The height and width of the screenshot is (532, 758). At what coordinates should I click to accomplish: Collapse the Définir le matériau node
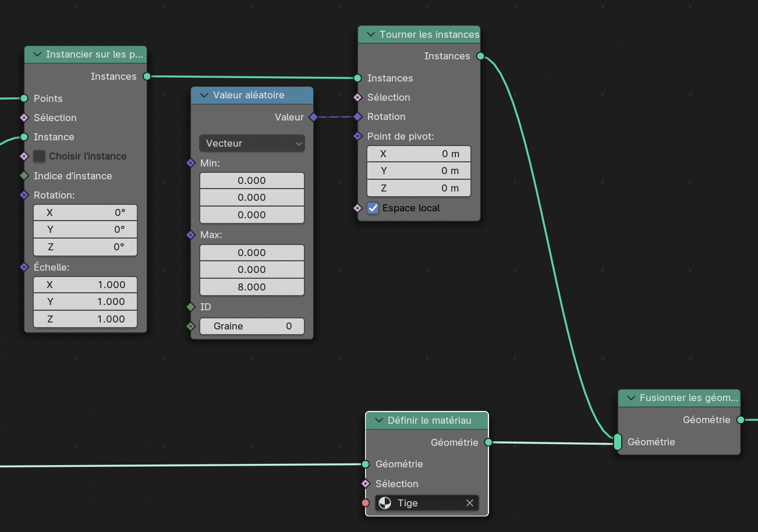point(378,420)
